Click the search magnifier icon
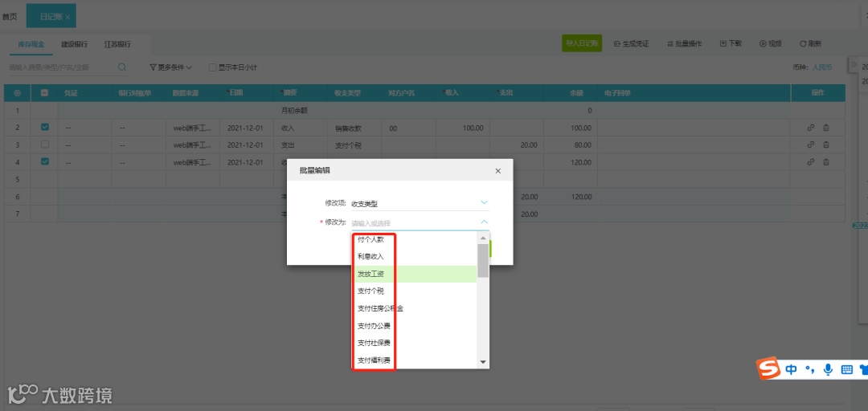Viewport: 868px width, 411px height. [122, 67]
